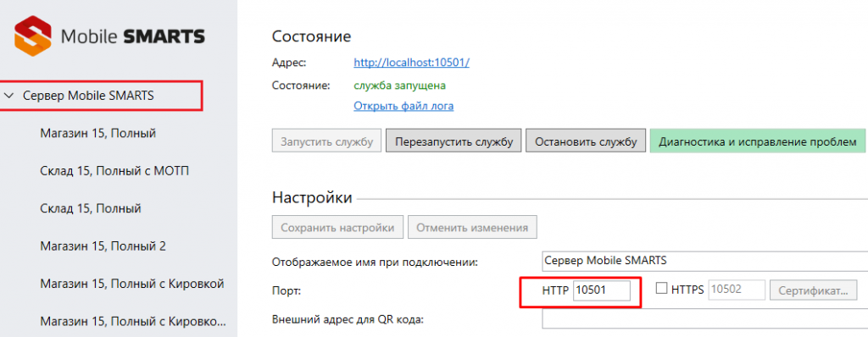Open the http://localhost:10501/ address link
868x337 pixels.
411,63
